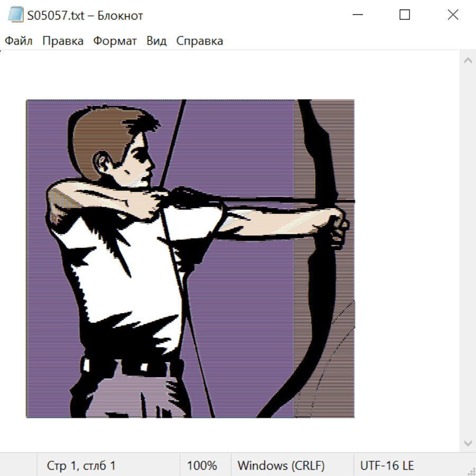476x476 pixels.
Task: Open the Вид menu
Action: pyautogui.click(x=156, y=41)
